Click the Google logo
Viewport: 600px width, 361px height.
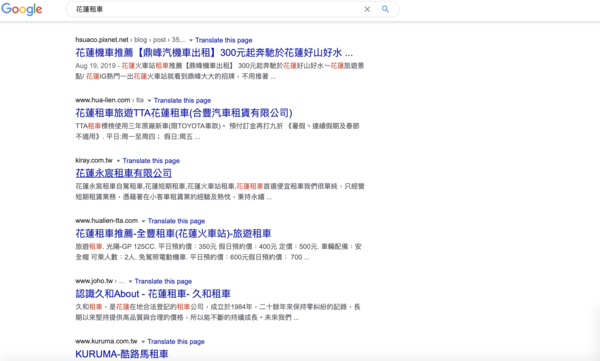pos(22,9)
